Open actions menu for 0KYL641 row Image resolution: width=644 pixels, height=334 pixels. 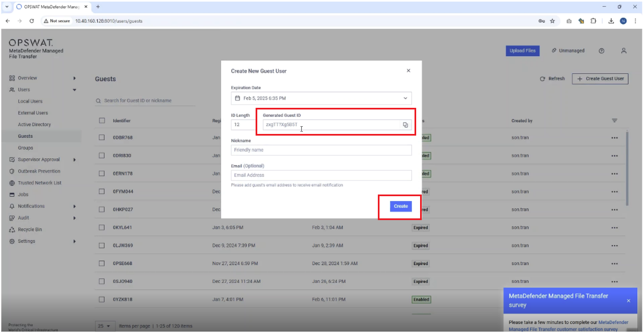point(615,228)
